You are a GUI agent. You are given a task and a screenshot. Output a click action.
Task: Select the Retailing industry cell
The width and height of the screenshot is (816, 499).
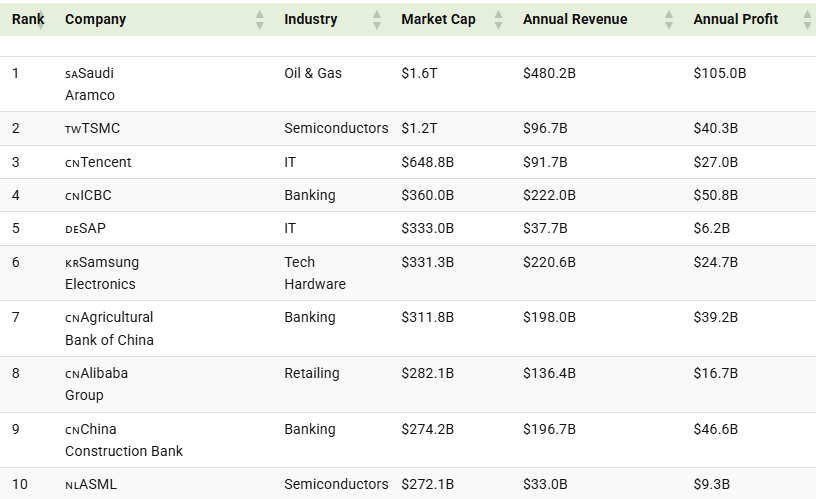[312, 374]
